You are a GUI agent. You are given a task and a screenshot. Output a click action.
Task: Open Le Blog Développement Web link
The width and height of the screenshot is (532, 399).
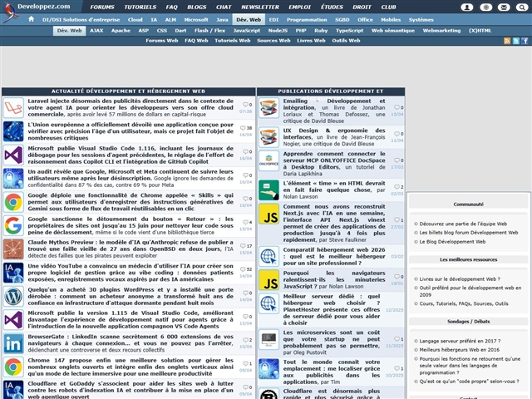pyautogui.click(x=452, y=242)
